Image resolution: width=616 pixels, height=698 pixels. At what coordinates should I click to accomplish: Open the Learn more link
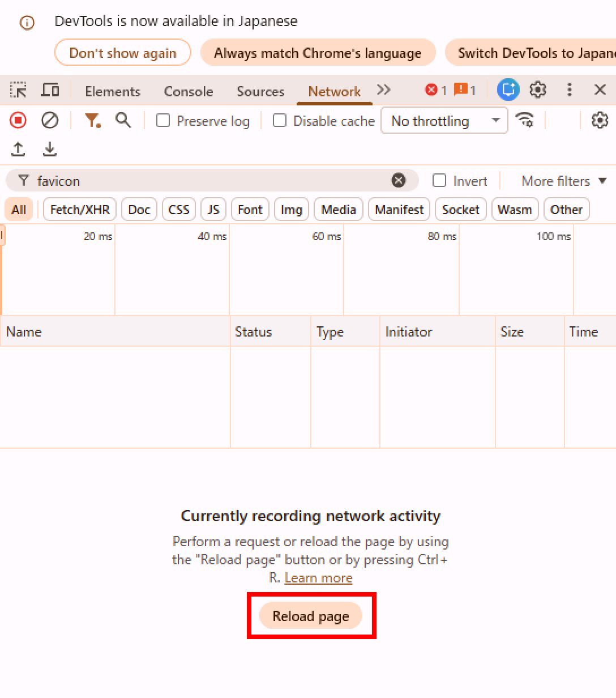tap(318, 577)
